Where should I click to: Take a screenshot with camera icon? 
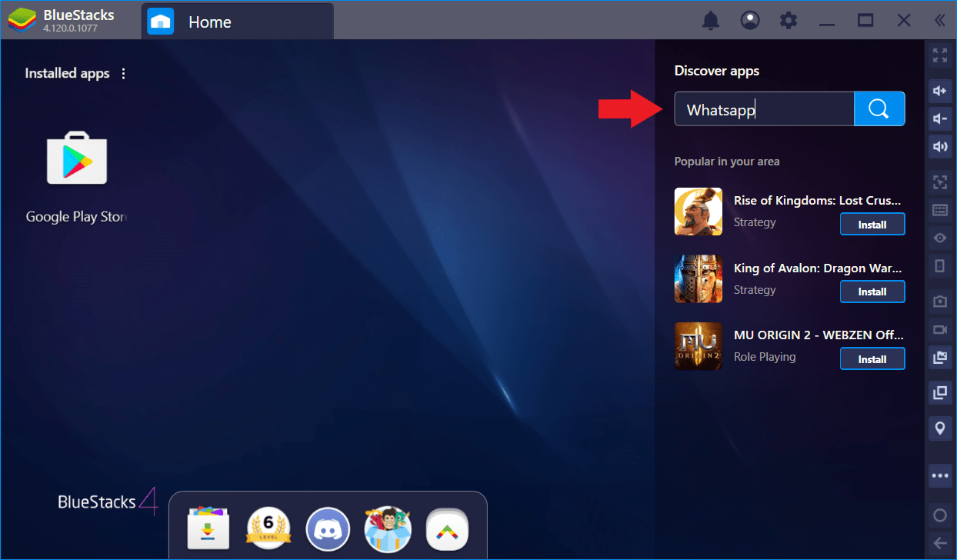point(939,301)
